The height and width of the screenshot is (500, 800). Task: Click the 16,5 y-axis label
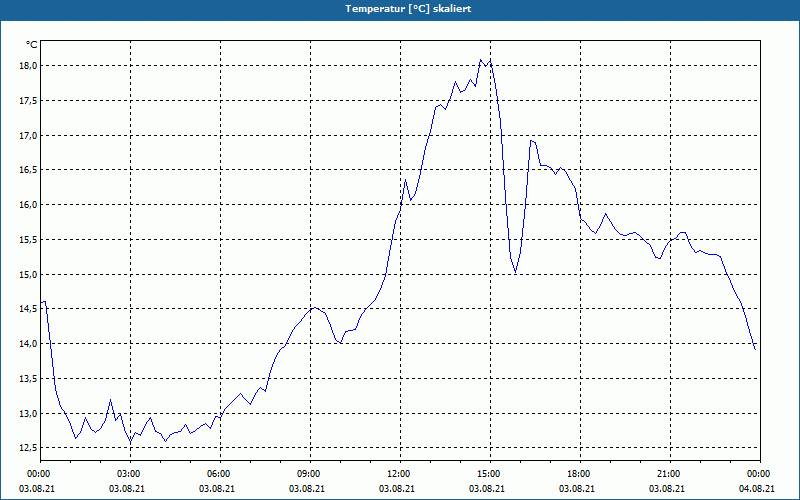tap(29, 170)
